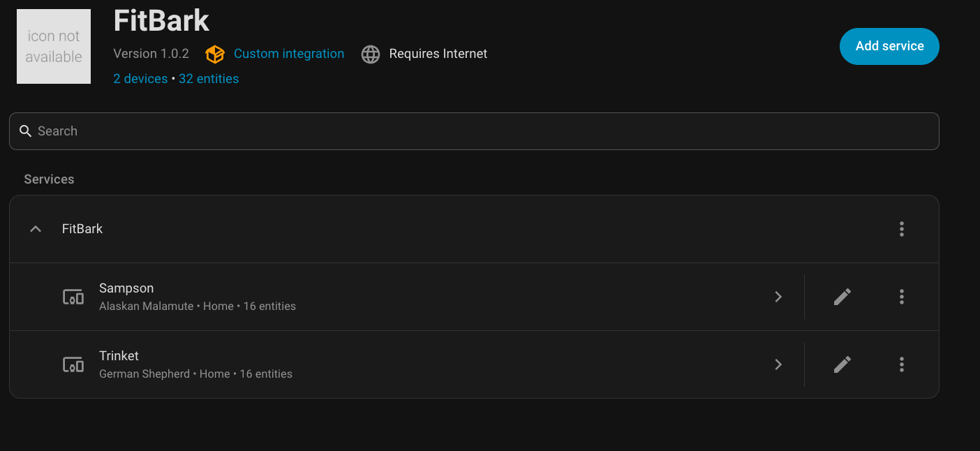Click the Add service button
Screen dimensions: 980x451
pyautogui.click(x=889, y=46)
